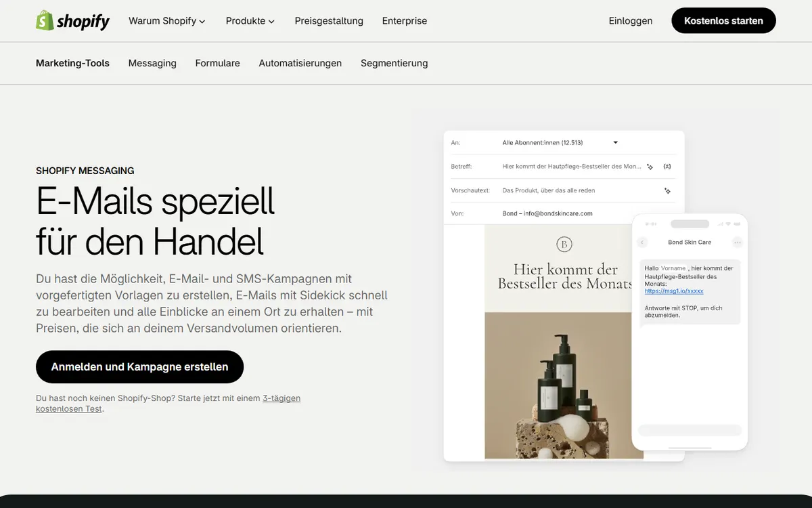Click the back arrow in phone chat header
Screen dimensions: 812x508
[642, 242]
